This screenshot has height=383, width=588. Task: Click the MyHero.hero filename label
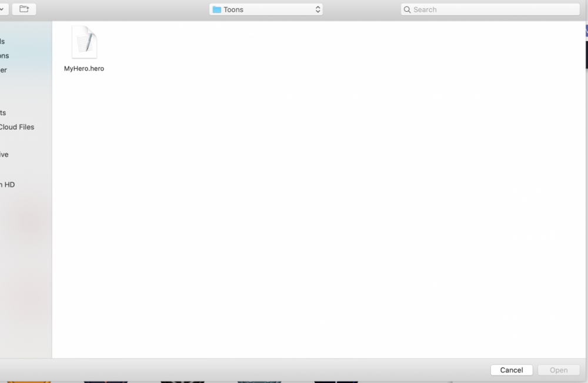(84, 69)
